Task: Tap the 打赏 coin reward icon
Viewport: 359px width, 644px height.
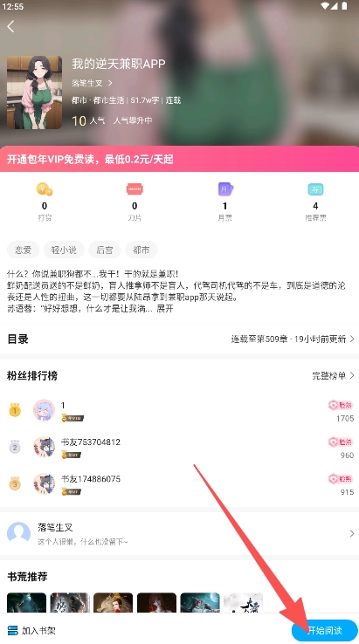Action: tap(45, 189)
